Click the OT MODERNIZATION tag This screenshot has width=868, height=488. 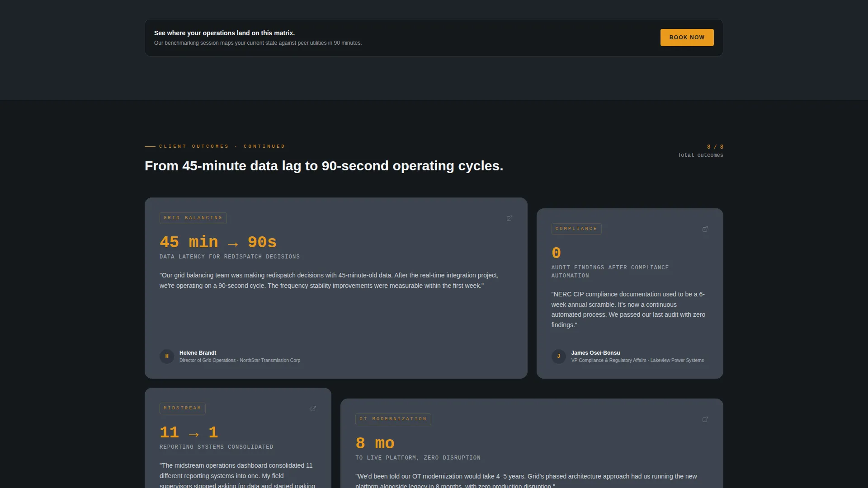pos(393,419)
